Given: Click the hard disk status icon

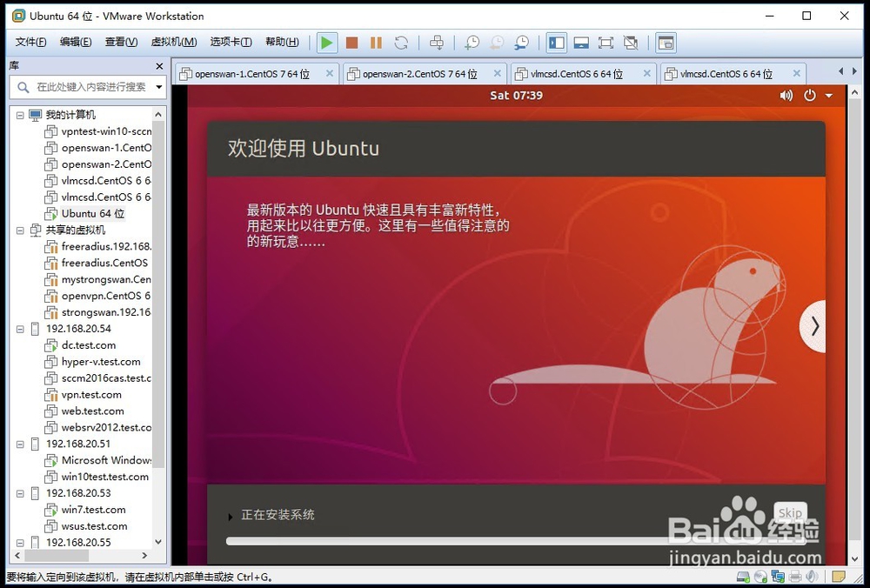Looking at the screenshot, I should [x=744, y=577].
